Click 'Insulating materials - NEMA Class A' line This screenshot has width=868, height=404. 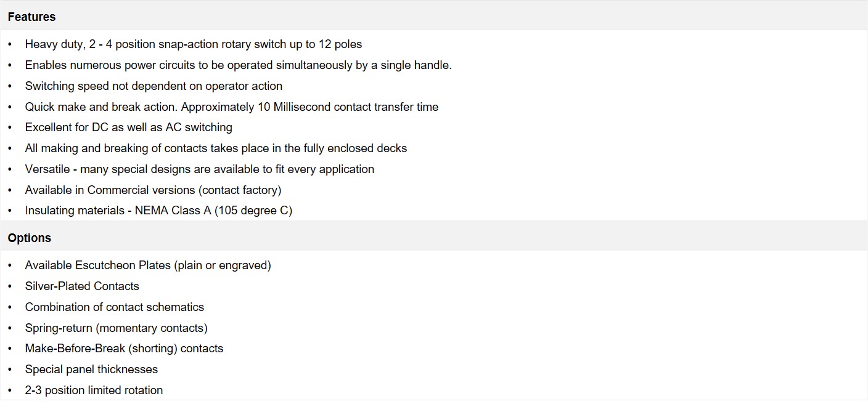tap(158, 211)
